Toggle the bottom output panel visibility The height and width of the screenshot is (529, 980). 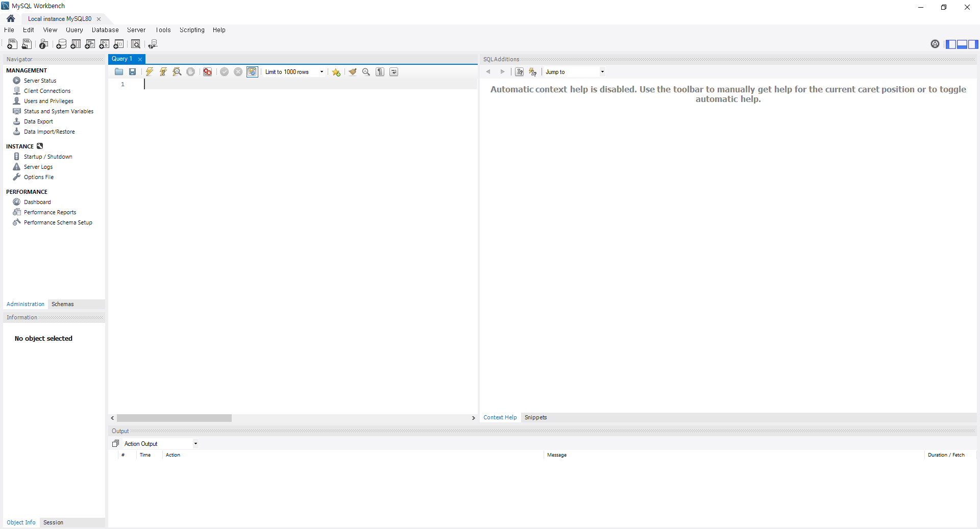click(x=962, y=44)
